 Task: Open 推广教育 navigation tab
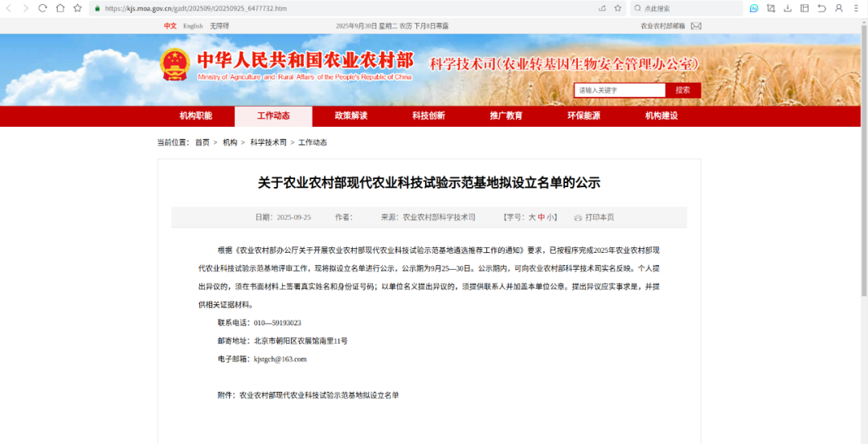(506, 116)
